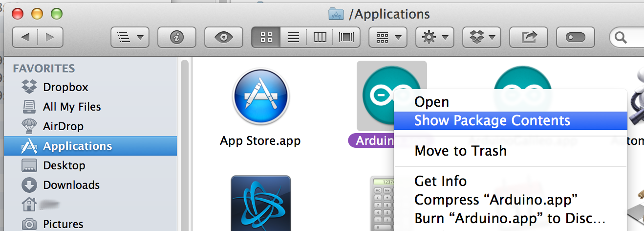Select Applications in the sidebar
Screen dimensions: 644x231
[x=90, y=146]
